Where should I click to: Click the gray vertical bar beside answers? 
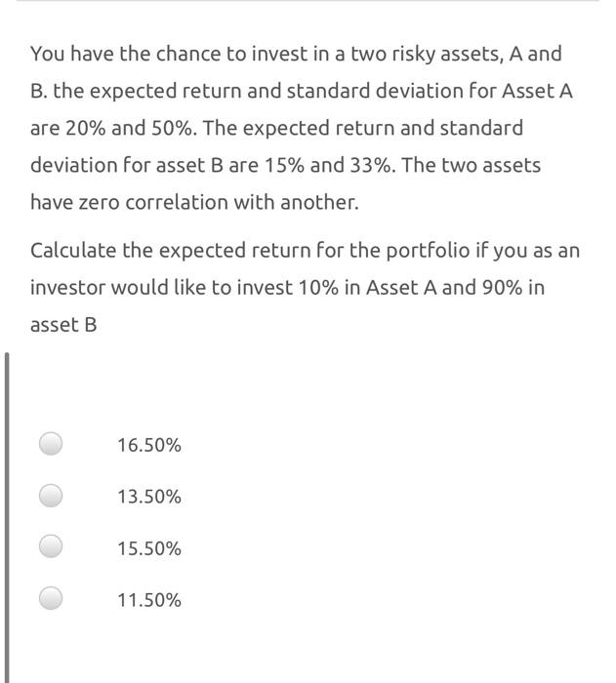click(x=7, y=517)
